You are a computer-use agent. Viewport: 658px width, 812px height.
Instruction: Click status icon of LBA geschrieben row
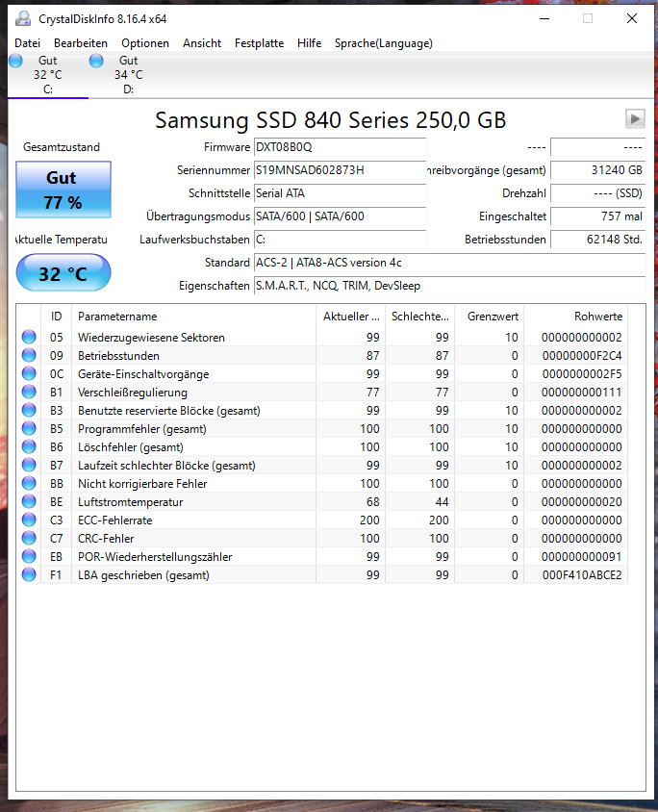(29, 574)
